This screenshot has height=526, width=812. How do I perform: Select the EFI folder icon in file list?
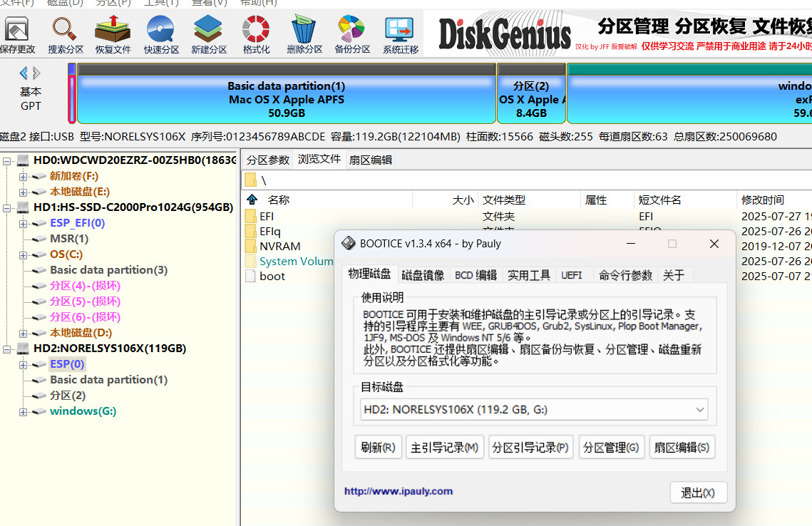tap(251, 217)
